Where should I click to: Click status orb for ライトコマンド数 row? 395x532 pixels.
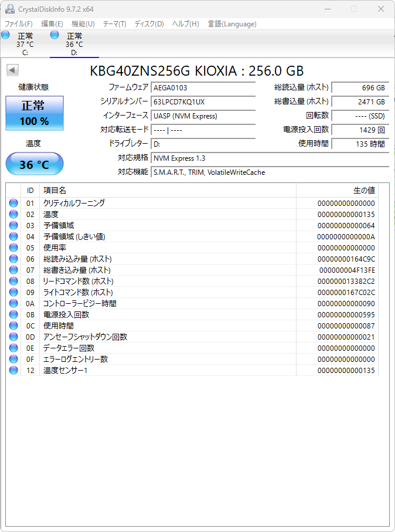point(13,292)
